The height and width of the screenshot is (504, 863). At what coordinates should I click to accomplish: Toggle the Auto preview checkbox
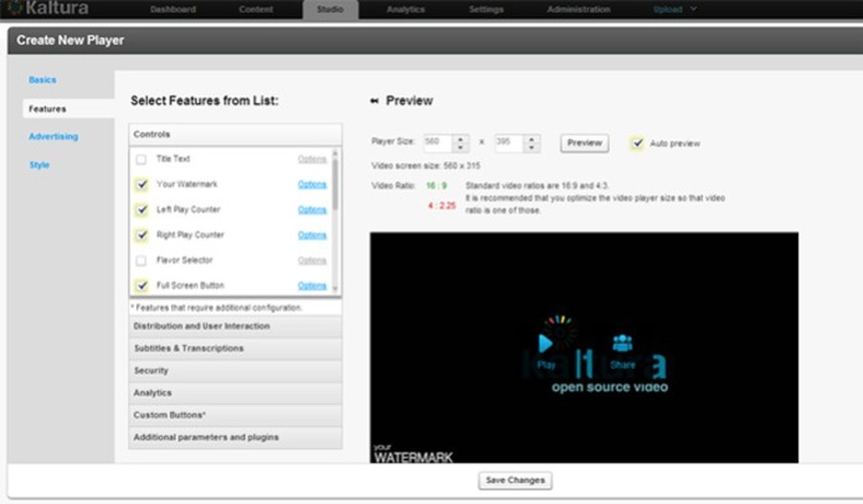(638, 143)
